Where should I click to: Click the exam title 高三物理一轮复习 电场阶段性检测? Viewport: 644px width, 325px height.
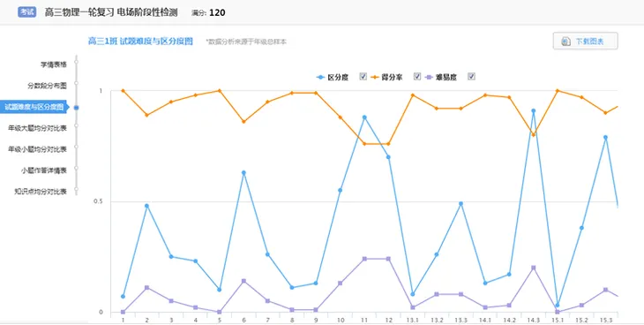(x=111, y=12)
